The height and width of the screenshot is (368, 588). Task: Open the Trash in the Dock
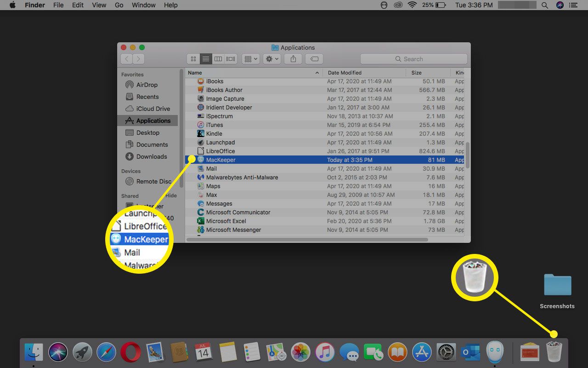[554, 352]
